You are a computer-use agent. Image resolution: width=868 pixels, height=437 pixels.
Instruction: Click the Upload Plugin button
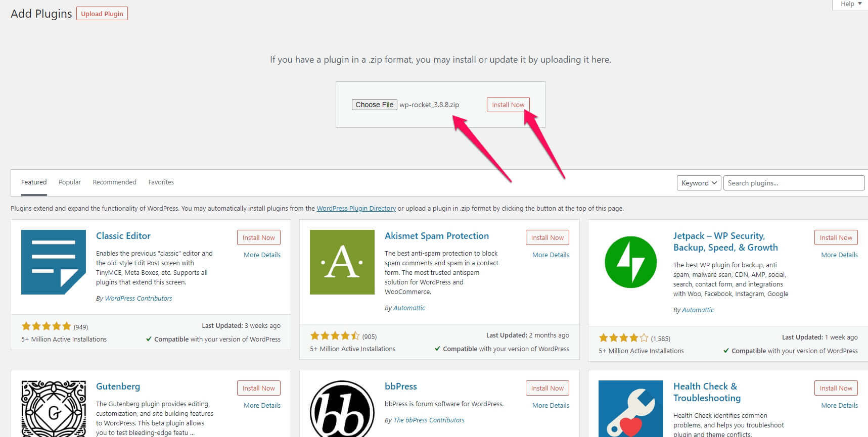(x=102, y=14)
